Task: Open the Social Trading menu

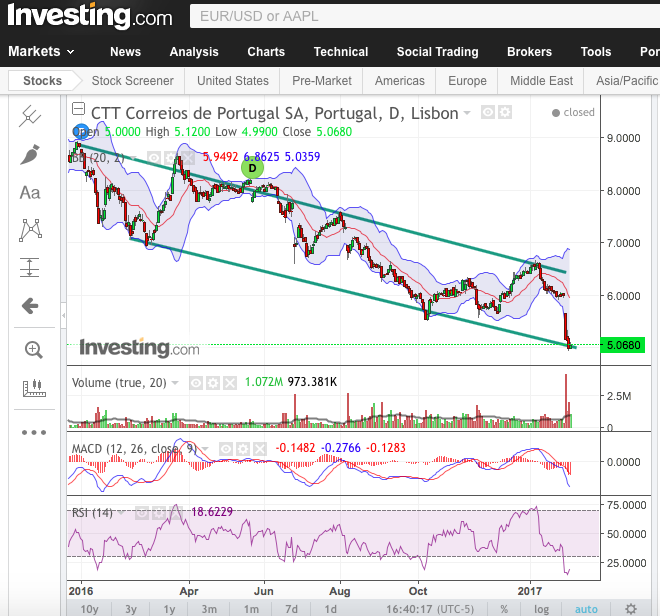Action: tap(437, 52)
